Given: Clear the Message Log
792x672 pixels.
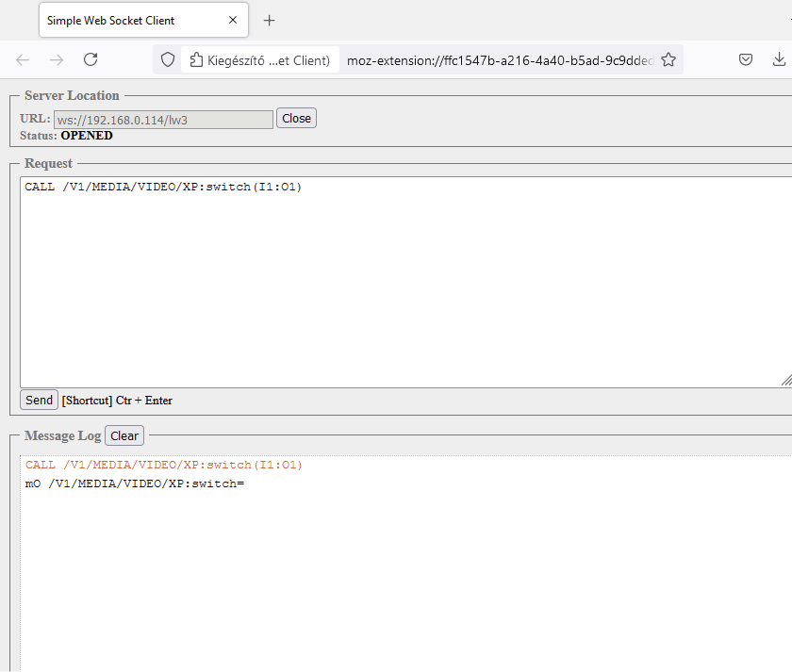Looking at the screenshot, I should click(x=124, y=435).
